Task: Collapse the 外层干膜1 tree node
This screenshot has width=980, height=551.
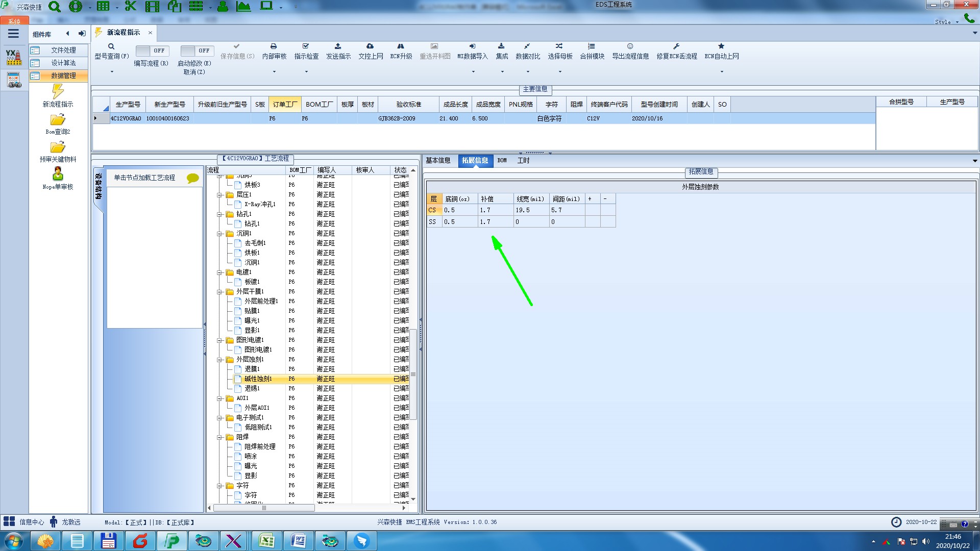Action: 219,292
